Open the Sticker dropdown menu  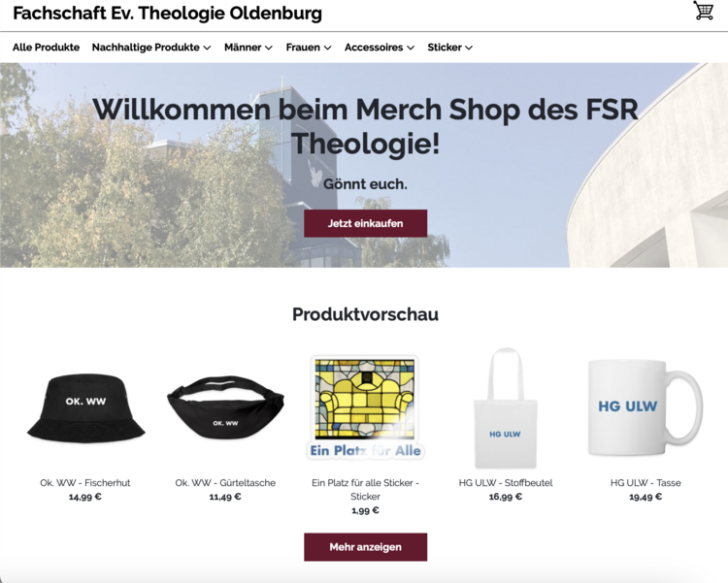(449, 48)
